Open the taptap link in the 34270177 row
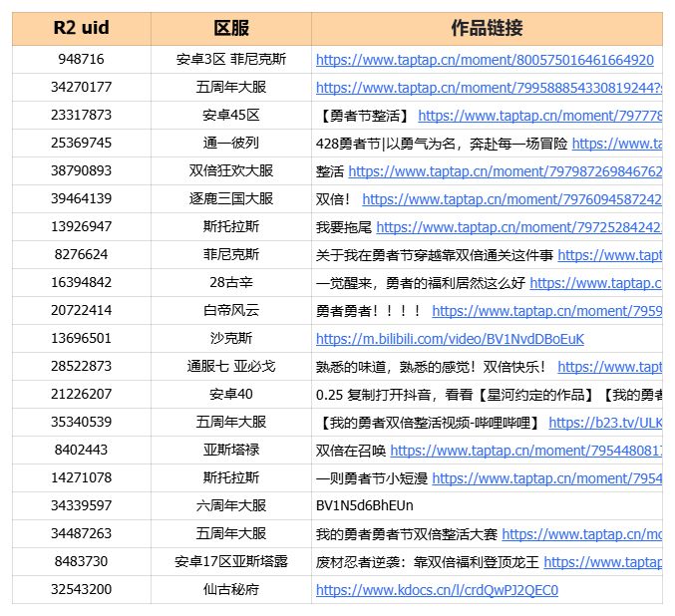The height and width of the screenshot is (616, 675). pos(489,88)
